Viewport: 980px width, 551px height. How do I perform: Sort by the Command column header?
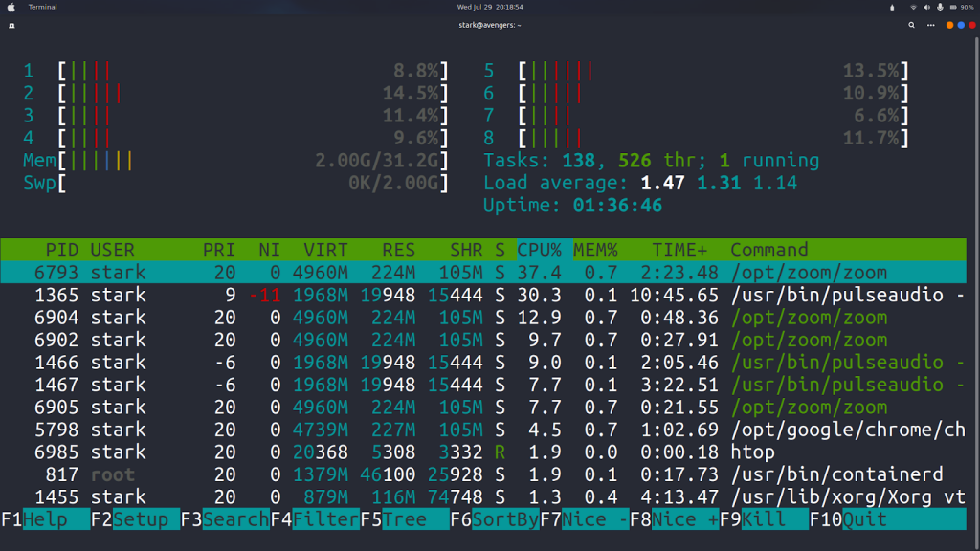769,250
